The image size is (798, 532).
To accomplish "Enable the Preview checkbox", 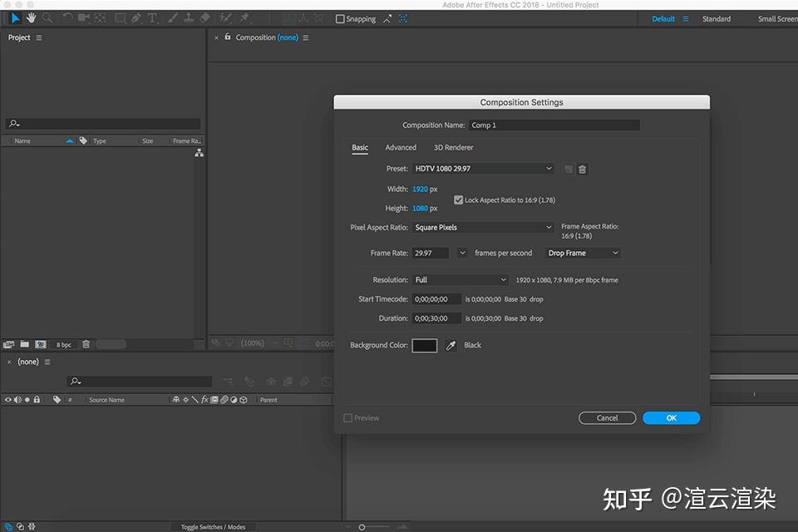I will tap(347, 417).
